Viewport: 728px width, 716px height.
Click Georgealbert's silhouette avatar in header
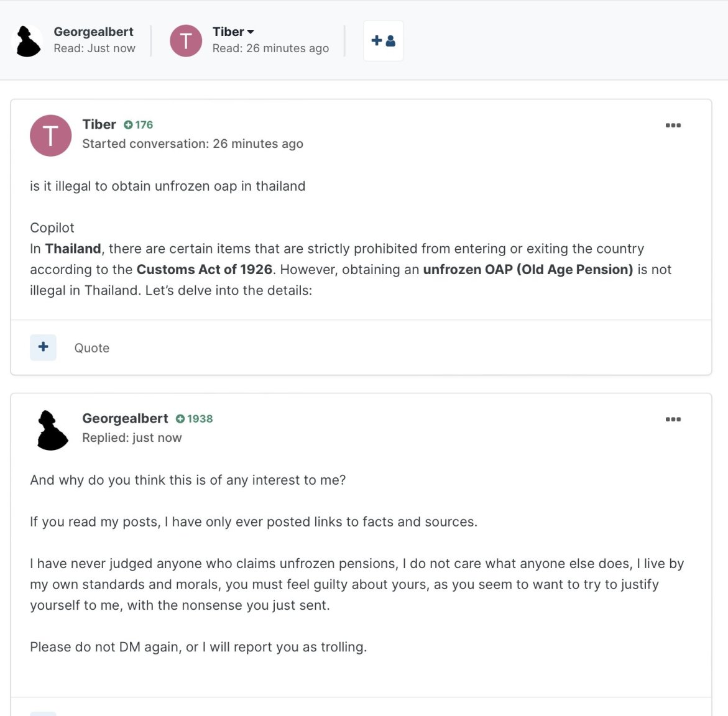point(27,41)
